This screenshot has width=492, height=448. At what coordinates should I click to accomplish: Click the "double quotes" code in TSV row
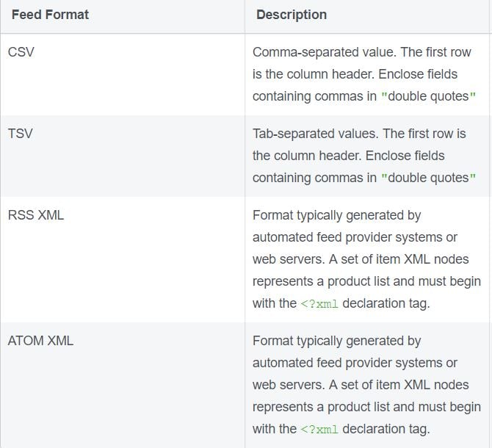pyautogui.click(x=428, y=178)
